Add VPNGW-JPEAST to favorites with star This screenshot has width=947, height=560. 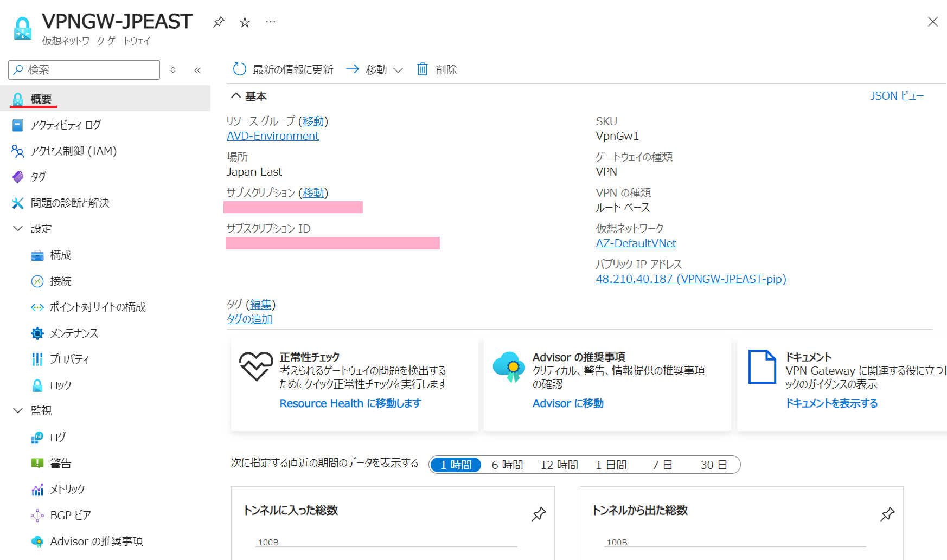pos(245,22)
